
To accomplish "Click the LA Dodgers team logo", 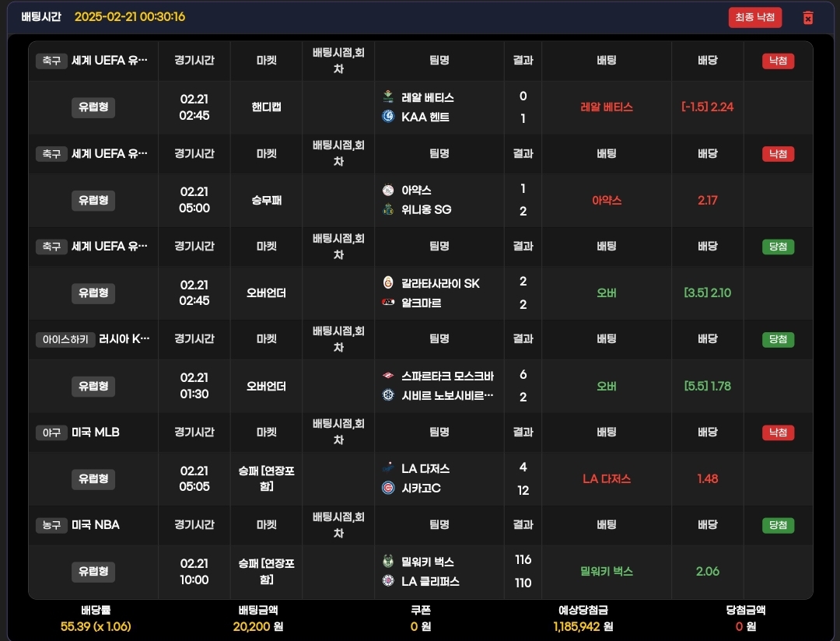I will point(388,468).
